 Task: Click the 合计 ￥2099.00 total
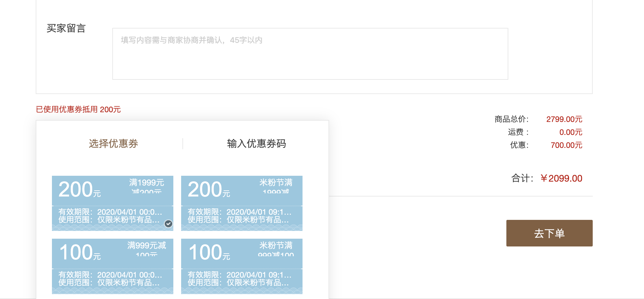[x=561, y=178]
